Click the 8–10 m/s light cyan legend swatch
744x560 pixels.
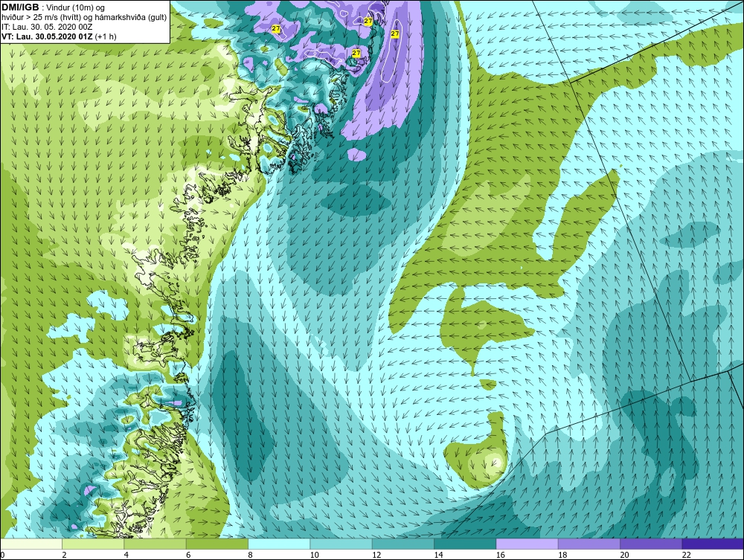[x=279, y=544]
